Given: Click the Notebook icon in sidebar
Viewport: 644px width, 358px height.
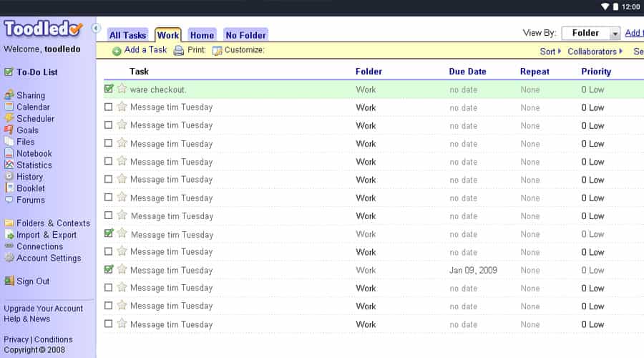Looking at the screenshot, I should tap(9, 153).
